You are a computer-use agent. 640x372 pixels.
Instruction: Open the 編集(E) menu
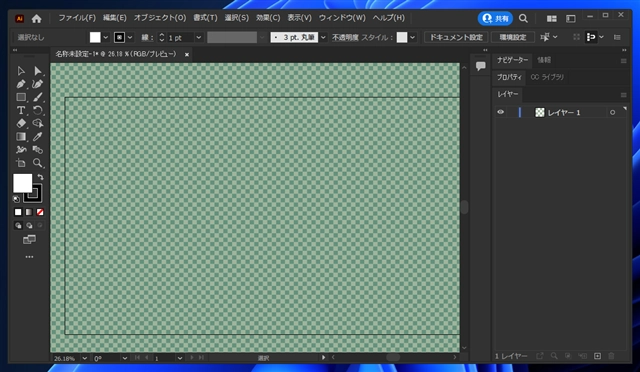click(x=115, y=18)
